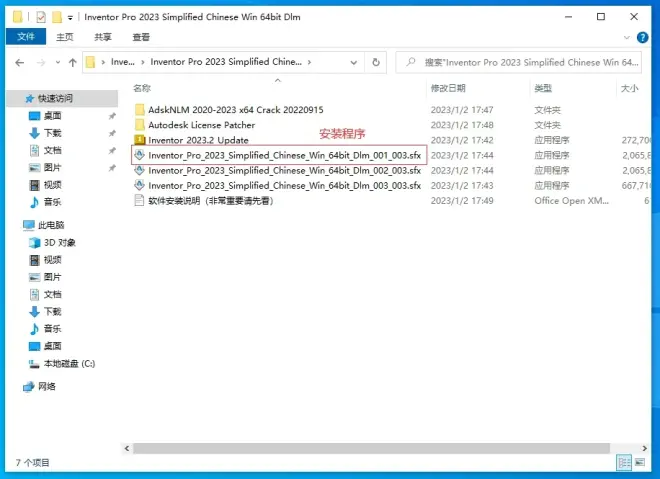Switch to the 主页 ribbon tab

click(x=65, y=37)
